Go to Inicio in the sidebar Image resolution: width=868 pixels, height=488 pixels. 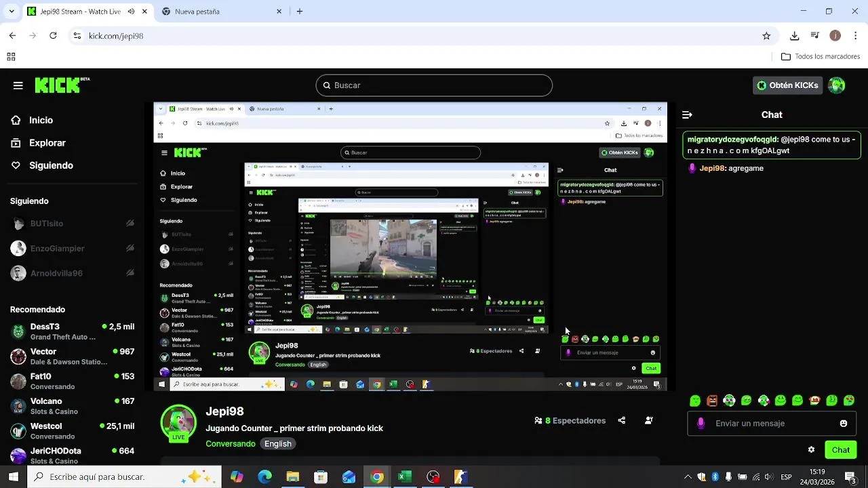coord(41,120)
